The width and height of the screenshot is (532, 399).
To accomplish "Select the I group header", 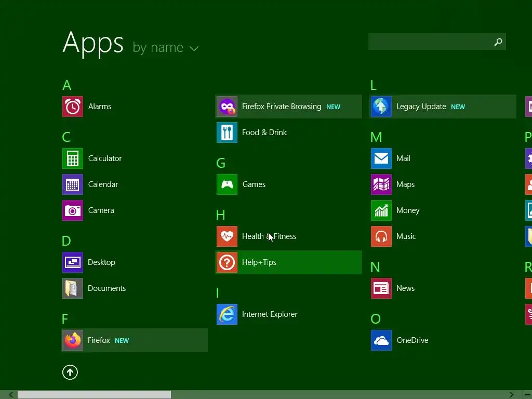I will [x=218, y=293].
